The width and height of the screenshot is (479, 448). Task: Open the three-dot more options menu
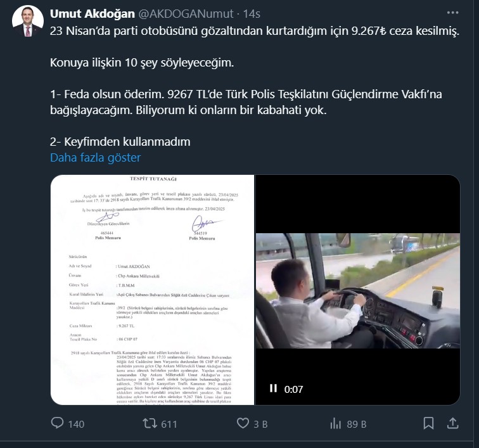pyautogui.click(x=453, y=13)
